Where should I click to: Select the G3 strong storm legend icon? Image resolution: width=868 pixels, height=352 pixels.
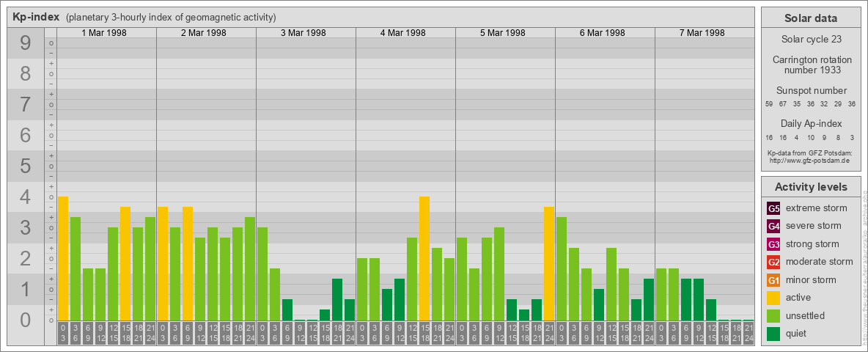(773, 244)
